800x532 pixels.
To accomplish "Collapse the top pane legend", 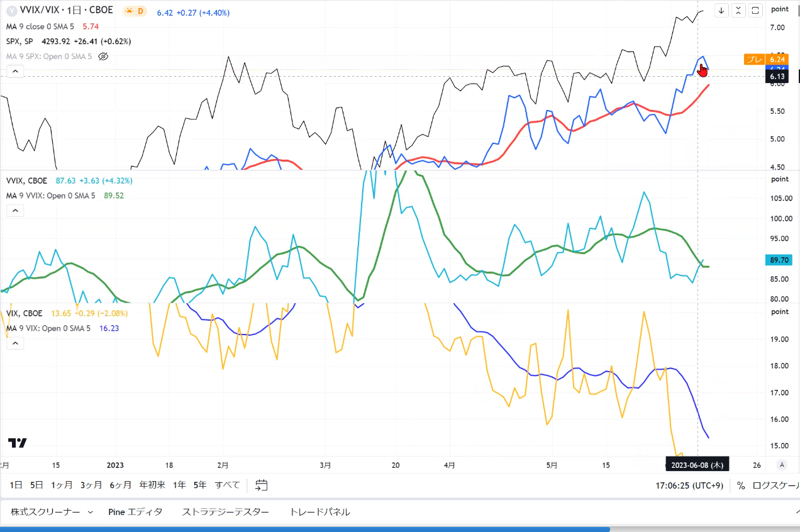I will (15, 72).
